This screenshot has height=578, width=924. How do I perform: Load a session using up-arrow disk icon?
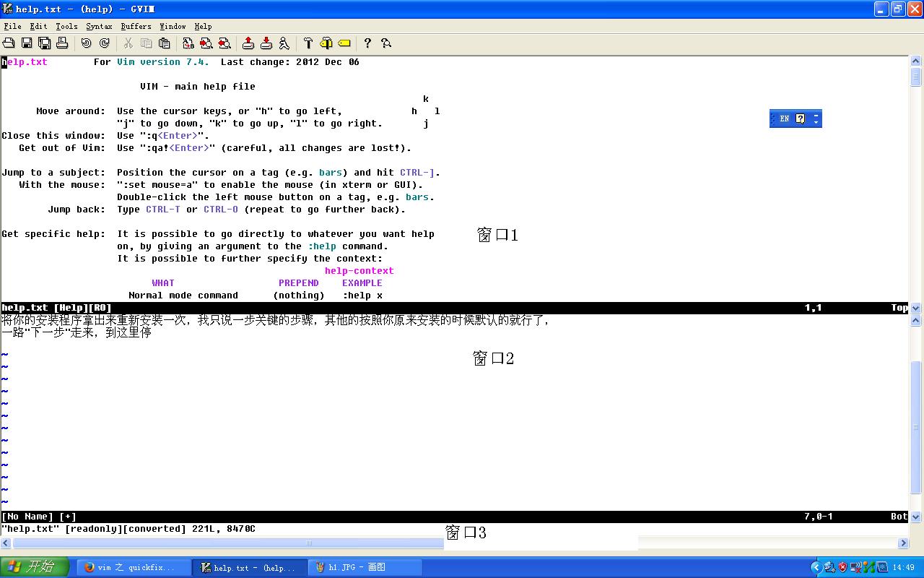[x=248, y=43]
